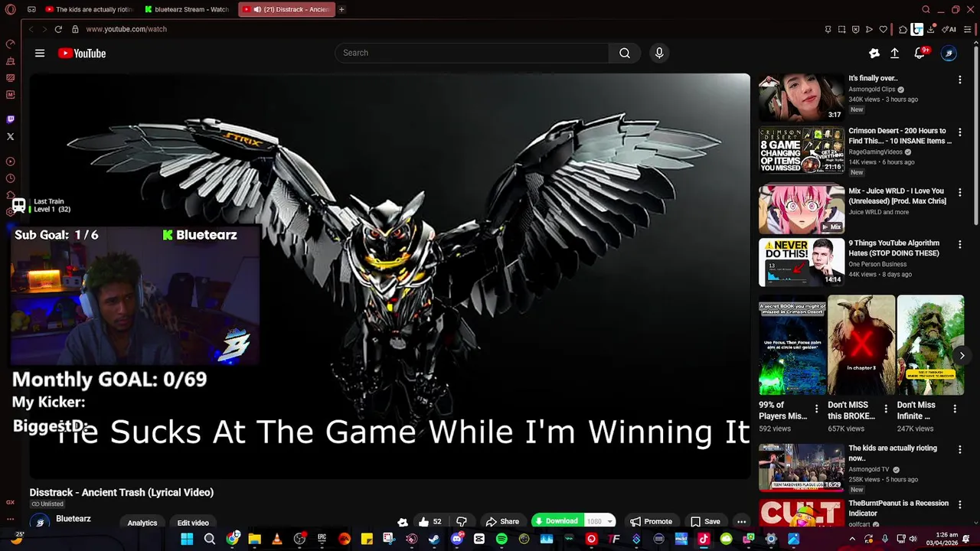Open YouTube notifications bell
This screenshot has width=980, height=551.
coord(920,53)
